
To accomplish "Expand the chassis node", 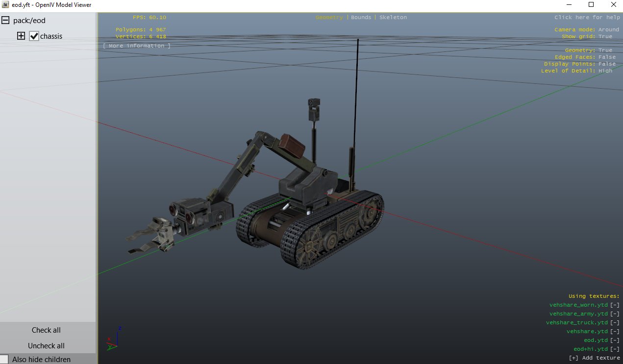I will (21, 36).
